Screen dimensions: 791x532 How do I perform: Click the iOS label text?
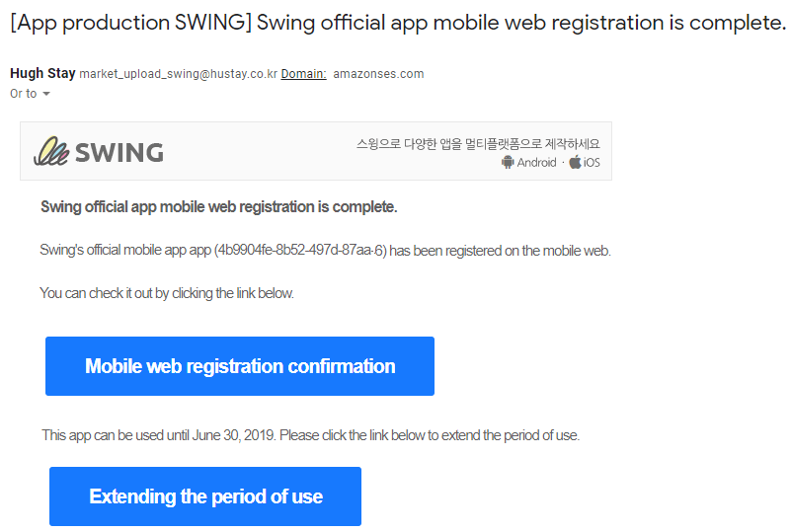592,163
